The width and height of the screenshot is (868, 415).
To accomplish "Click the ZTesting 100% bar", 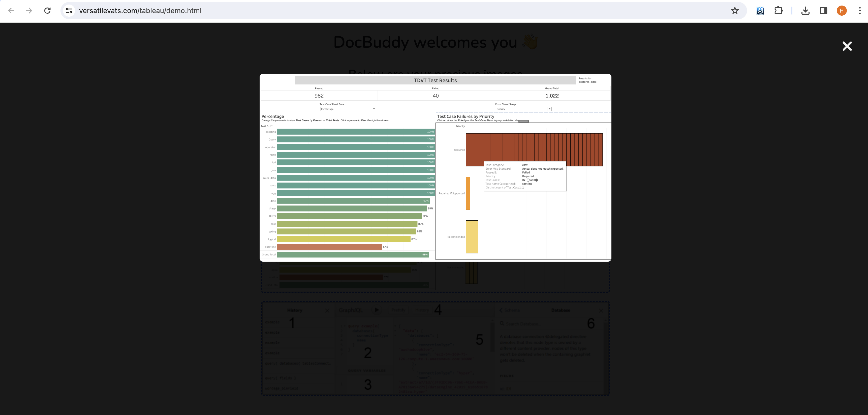I will click(355, 132).
